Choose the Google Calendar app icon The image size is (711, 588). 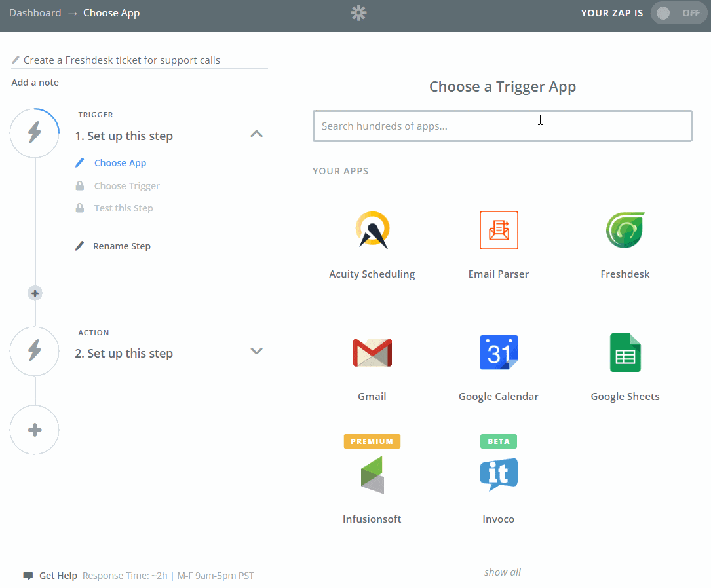pyautogui.click(x=499, y=352)
